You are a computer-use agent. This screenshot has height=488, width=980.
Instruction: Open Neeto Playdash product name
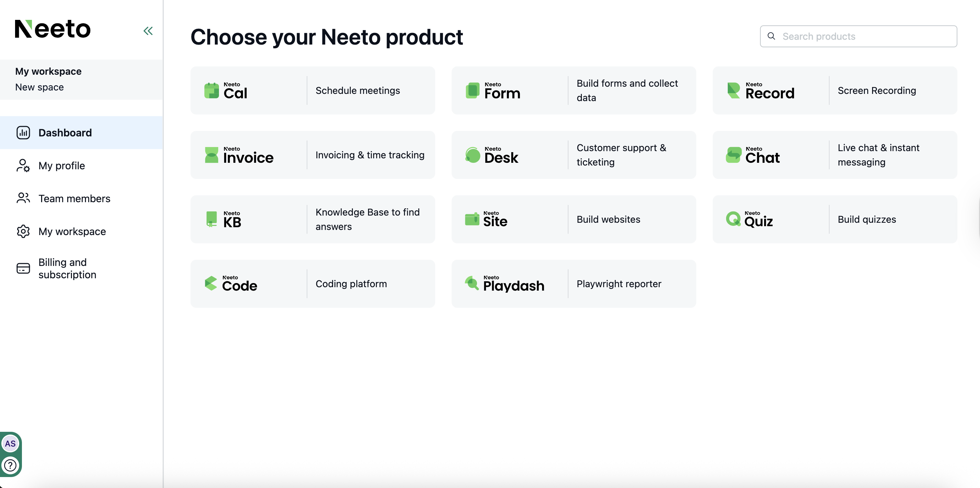click(514, 284)
